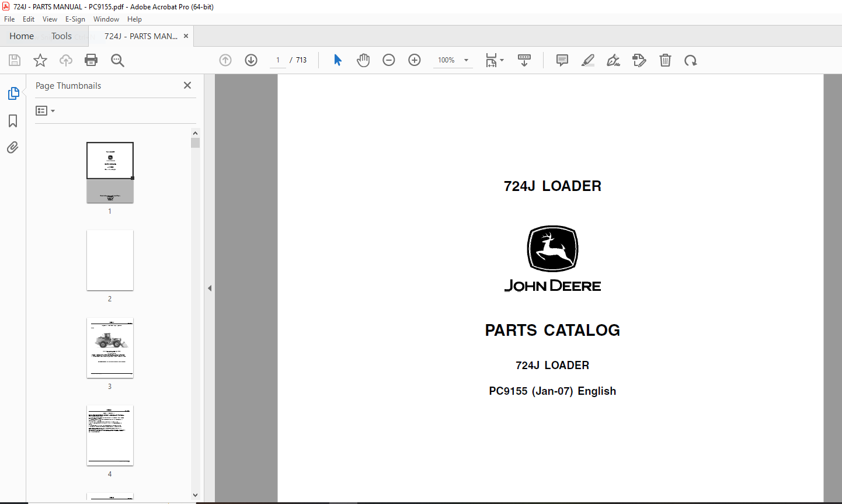Open the Edit menu
This screenshot has height=504, width=842.
click(x=29, y=19)
